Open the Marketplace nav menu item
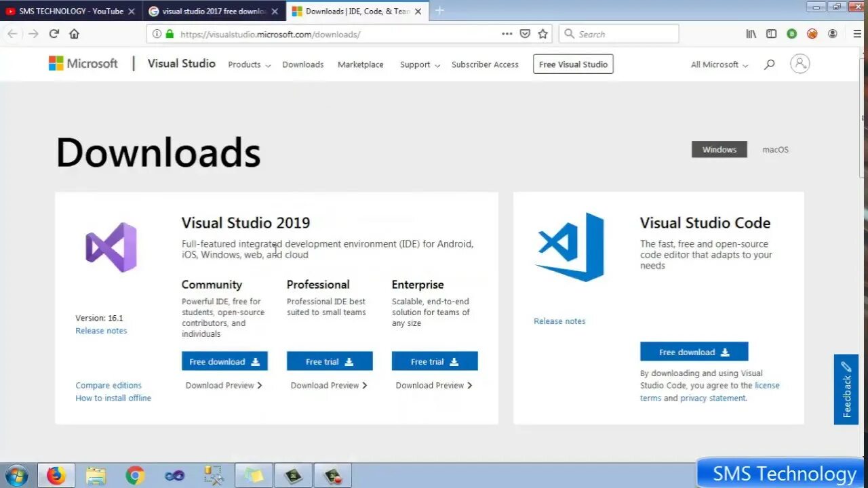This screenshot has height=488, width=868. 360,64
